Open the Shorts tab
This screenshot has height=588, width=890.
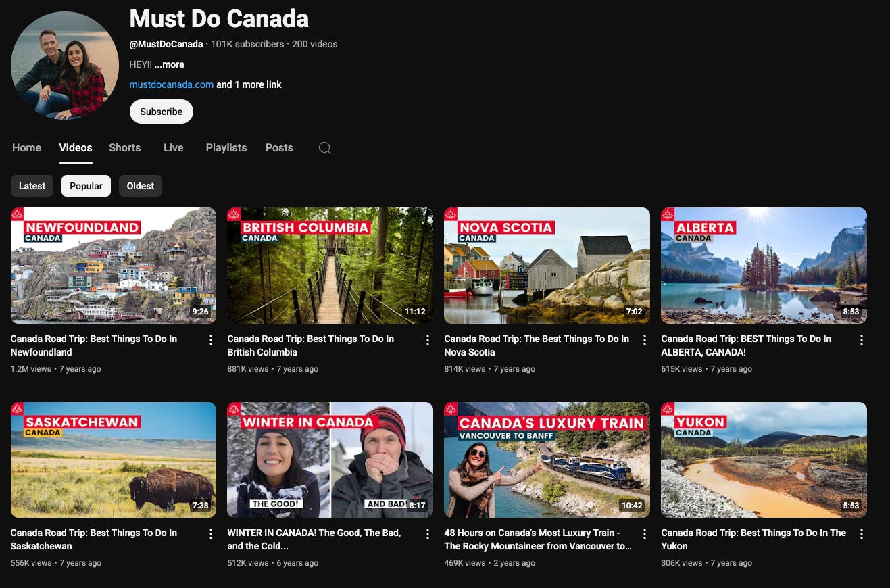(125, 147)
